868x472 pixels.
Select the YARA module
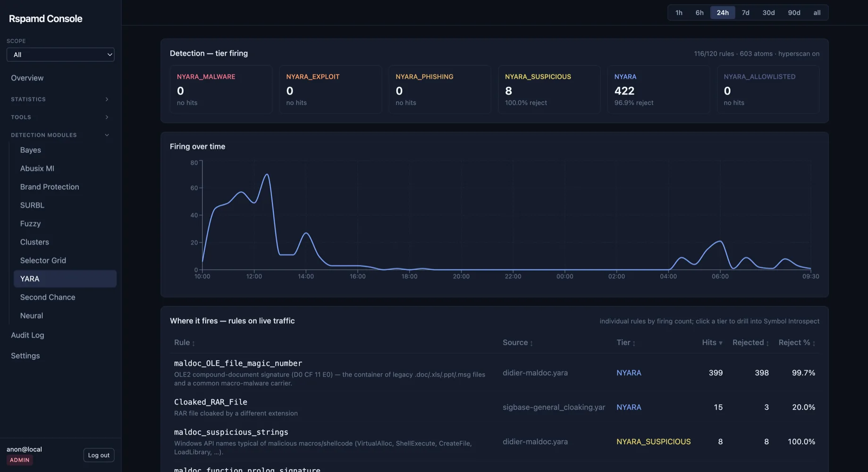65,279
